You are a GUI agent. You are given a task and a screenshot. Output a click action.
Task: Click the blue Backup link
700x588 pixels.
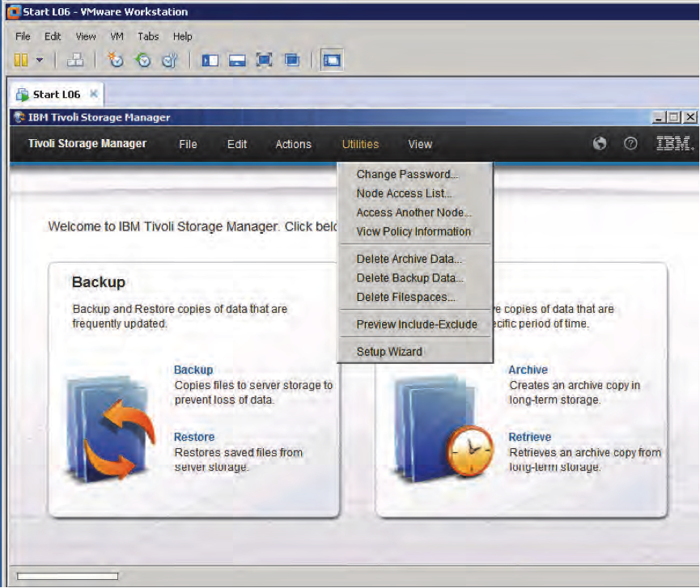(x=193, y=370)
